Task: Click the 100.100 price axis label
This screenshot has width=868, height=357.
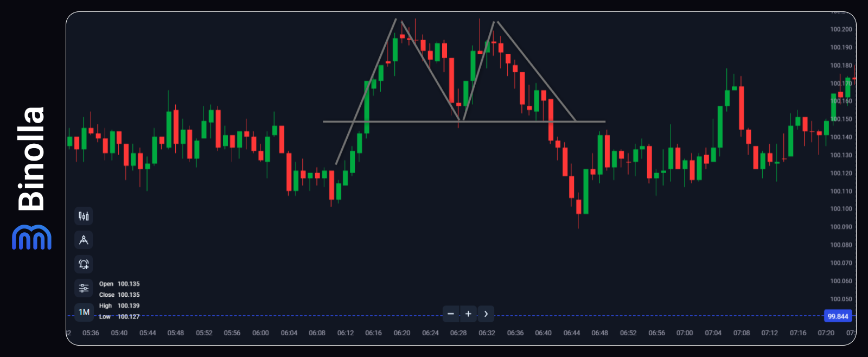Action: pos(841,209)
